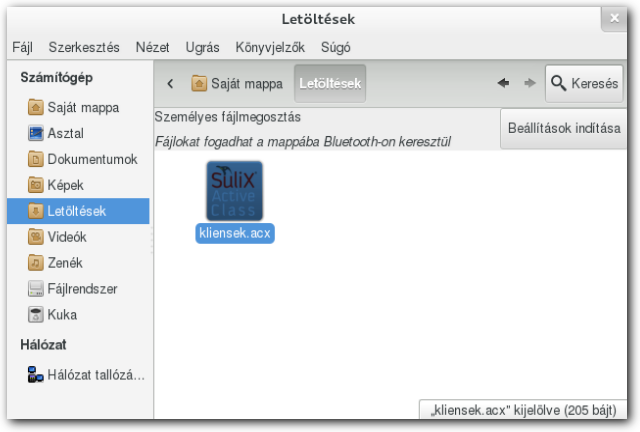
Task: Click the Letöltések path bar button
Action: (x=330, y=84)
